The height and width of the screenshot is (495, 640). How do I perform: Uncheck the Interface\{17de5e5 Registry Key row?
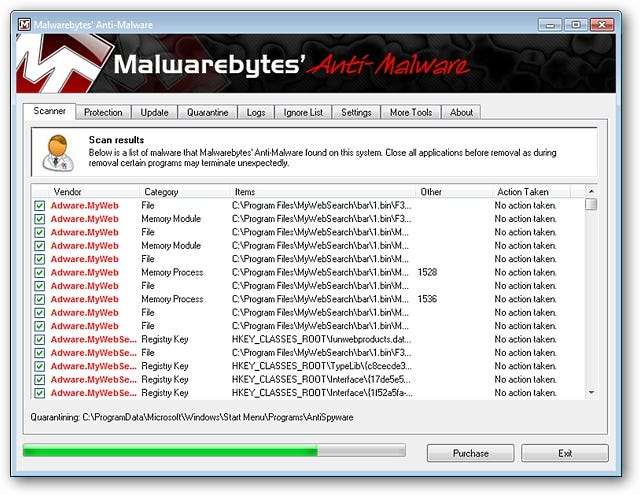tap(40, 380)
